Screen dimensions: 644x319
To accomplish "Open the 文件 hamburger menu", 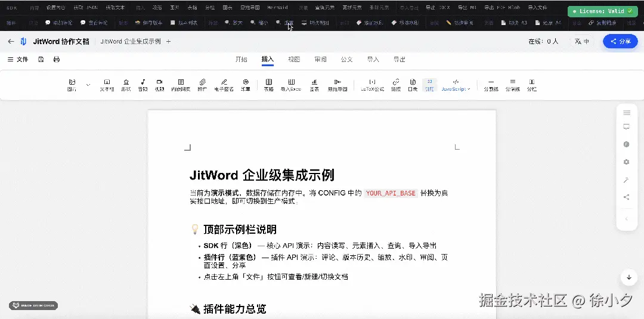I will [x=18, y=60].
